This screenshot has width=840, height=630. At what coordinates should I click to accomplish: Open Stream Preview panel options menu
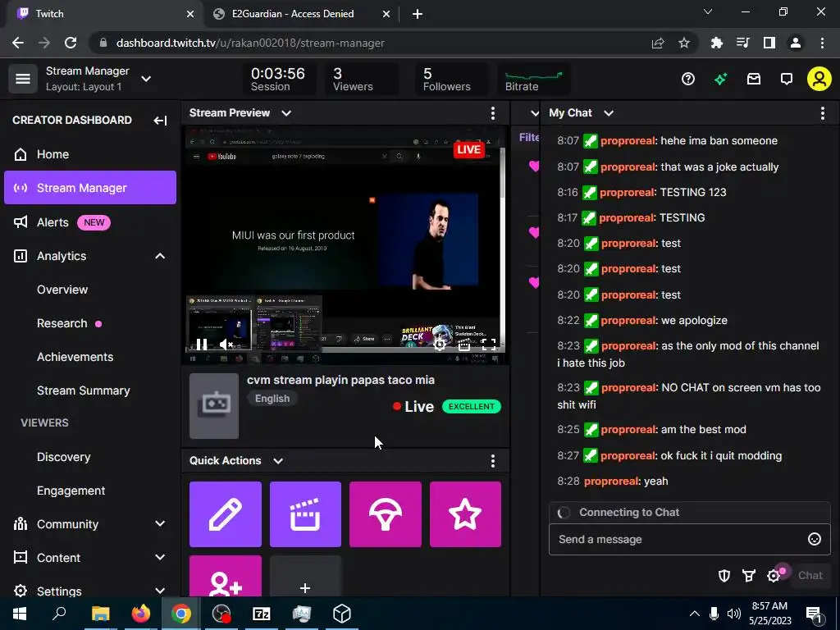(x=493, y=113)
